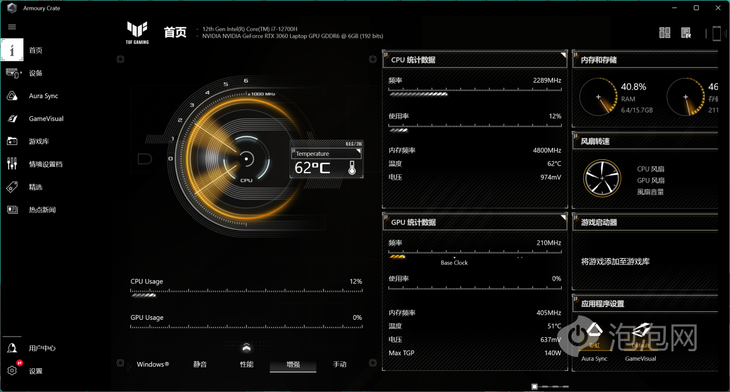
Task: Click the TUF Gaming logo
Action: click(x=137, y=33)
